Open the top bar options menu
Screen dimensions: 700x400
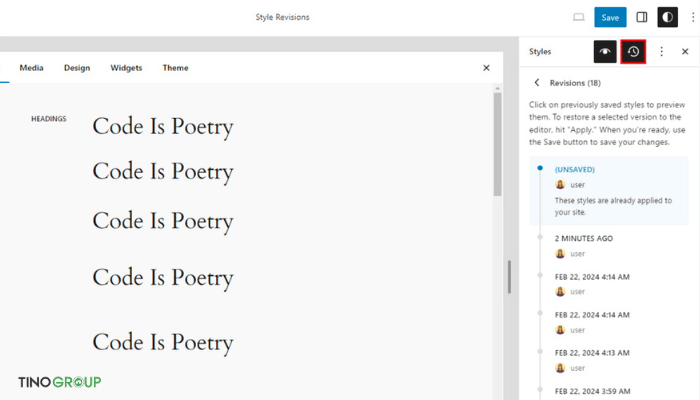(693, 17)
